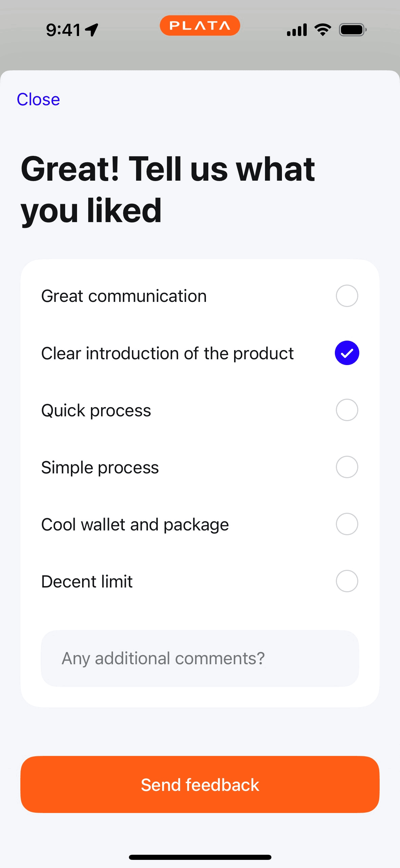Tap the location arrow icon
The height and width of the screenshot is (868, 400).
92,30
